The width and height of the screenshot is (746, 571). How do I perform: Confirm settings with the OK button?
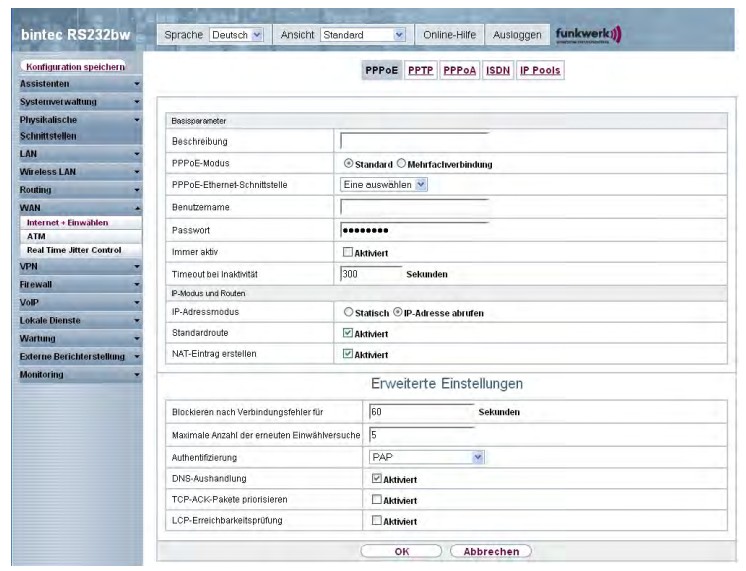point(402,551)
